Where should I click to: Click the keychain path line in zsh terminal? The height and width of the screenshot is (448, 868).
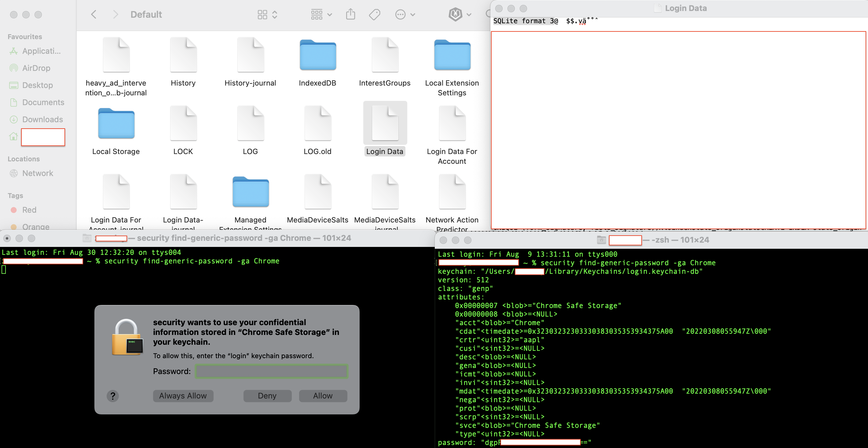click(x=570, y=271)
